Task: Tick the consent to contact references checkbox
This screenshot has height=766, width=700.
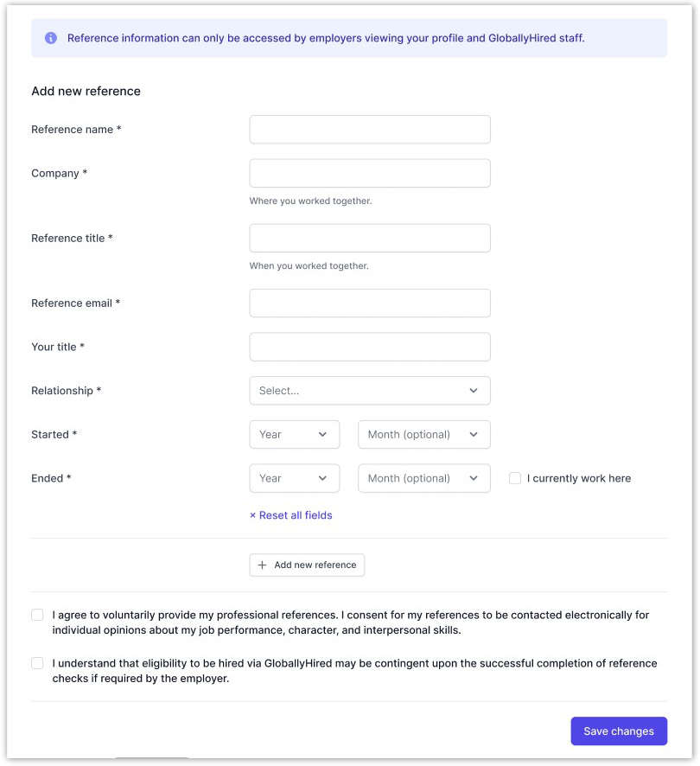Action: tap(37, 616)
